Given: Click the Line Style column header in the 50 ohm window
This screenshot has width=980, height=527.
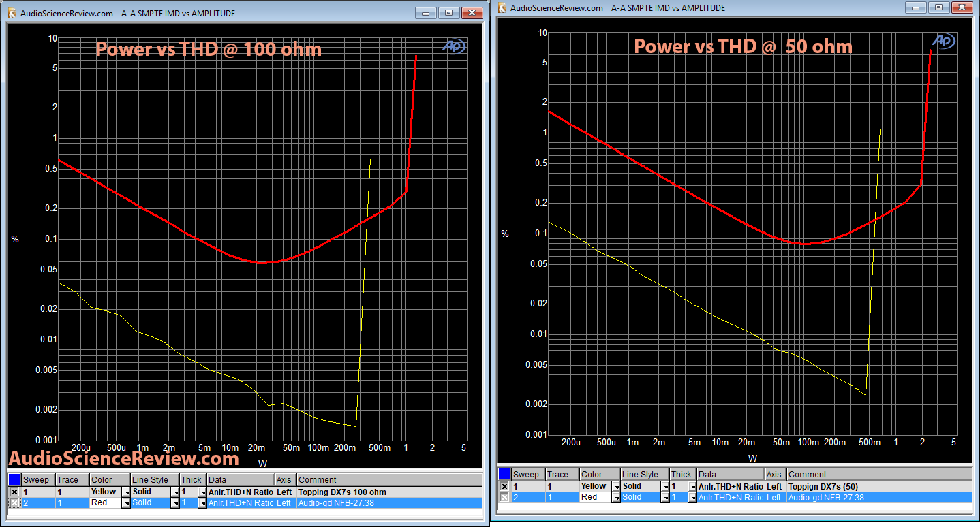Looking at the screenshot, I should 645,474.
